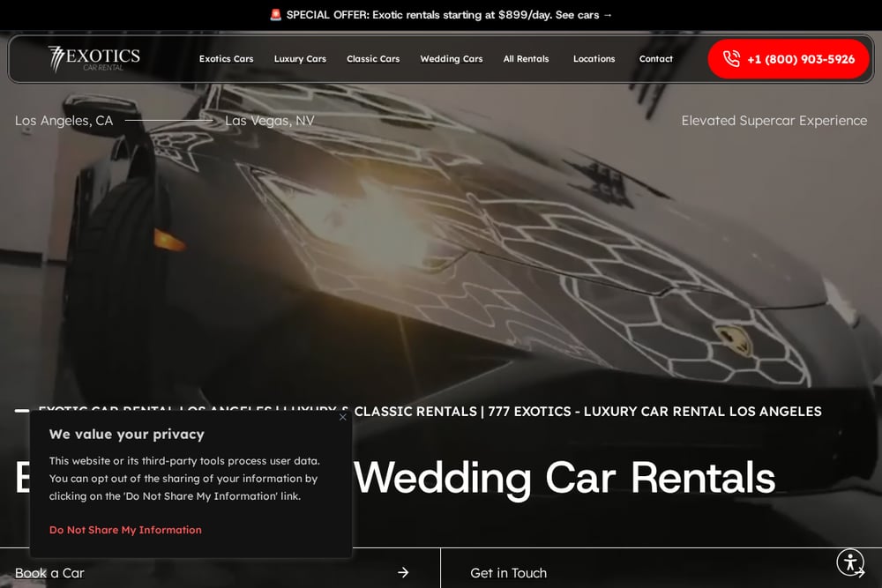This screenshot has height=588, width=882.
Task: Click the siren icon in the special offer banner
Action: [275, 15]
